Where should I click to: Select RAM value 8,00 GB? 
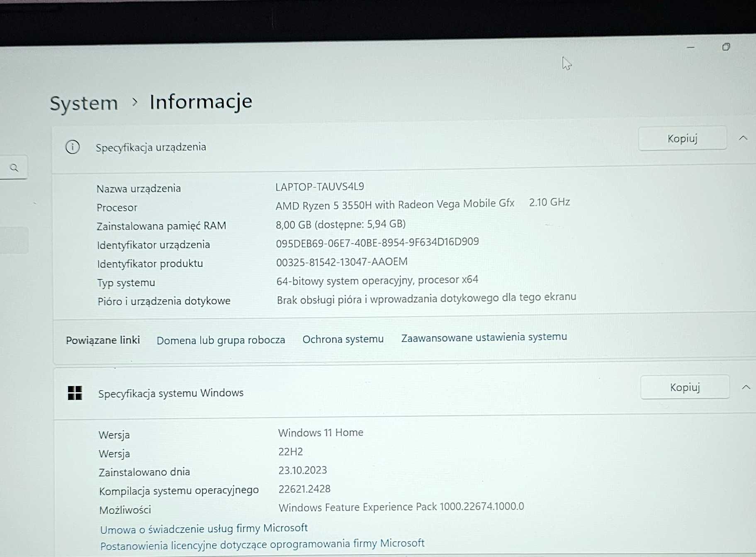pyautogui.click(x=294, y=225)
